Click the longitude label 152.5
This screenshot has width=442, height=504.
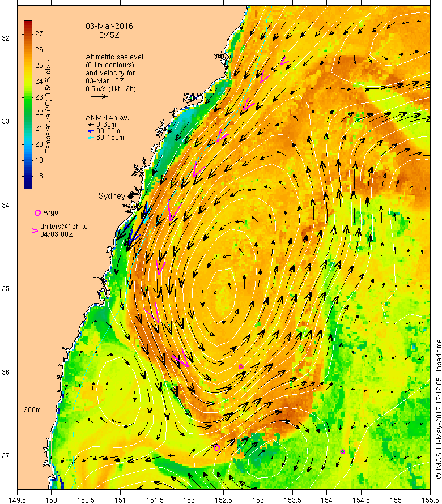pos(224,500)
